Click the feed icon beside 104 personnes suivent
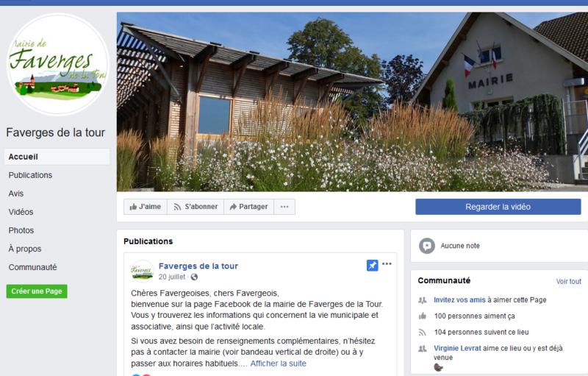This screenshot has width=588, height=376. point(423,333)
